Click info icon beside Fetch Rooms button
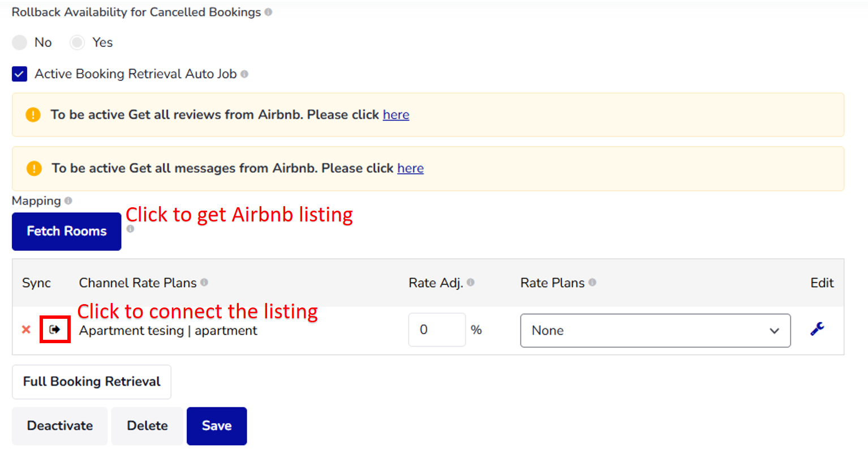Viewport: 868px width, 457px height. [x=130, y=229]
